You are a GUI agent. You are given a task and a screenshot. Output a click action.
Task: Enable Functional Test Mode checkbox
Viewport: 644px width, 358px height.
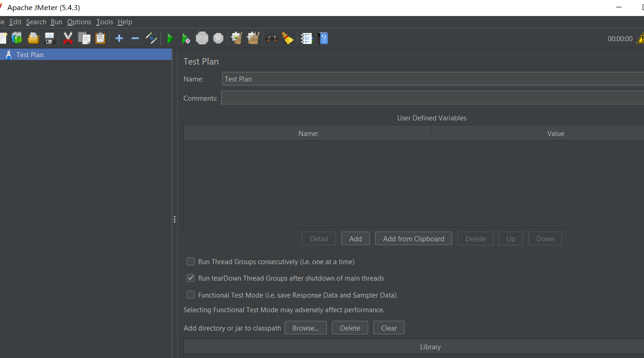coord(191,295)
